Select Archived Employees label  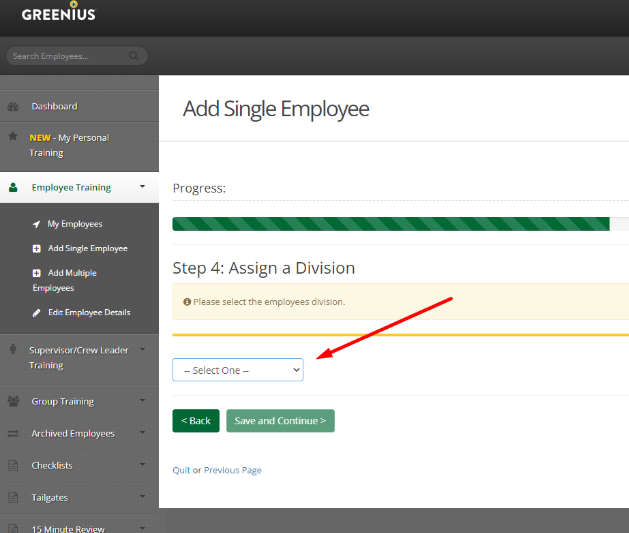pos(73,434)
